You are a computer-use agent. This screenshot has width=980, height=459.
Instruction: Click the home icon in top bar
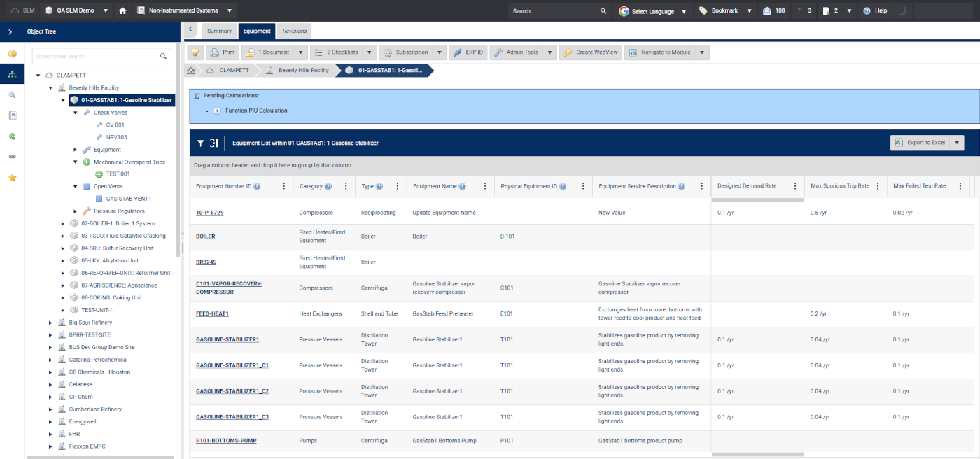tap(123, 10)
